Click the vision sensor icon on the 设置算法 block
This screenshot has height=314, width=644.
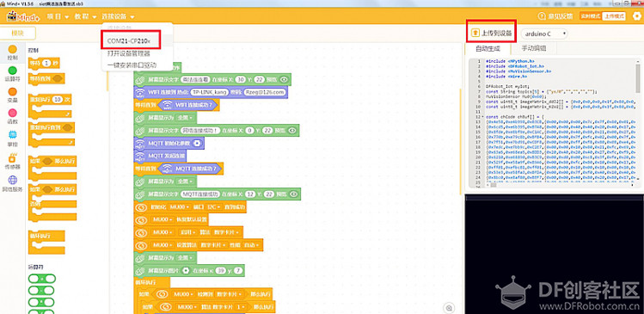[x=140, y=245]
